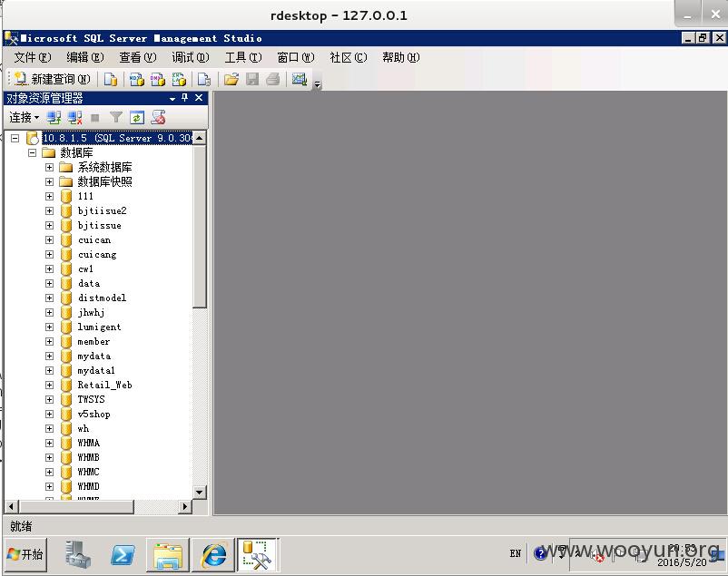
Task: Click the Disconnect server icon
Action: click(x=74, y=117)
